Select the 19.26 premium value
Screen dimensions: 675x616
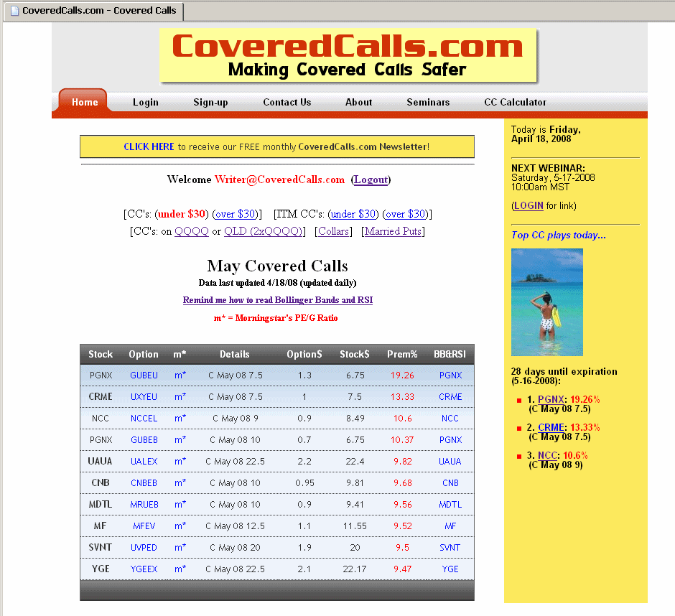pyautogui.click(x=402, y=375)
